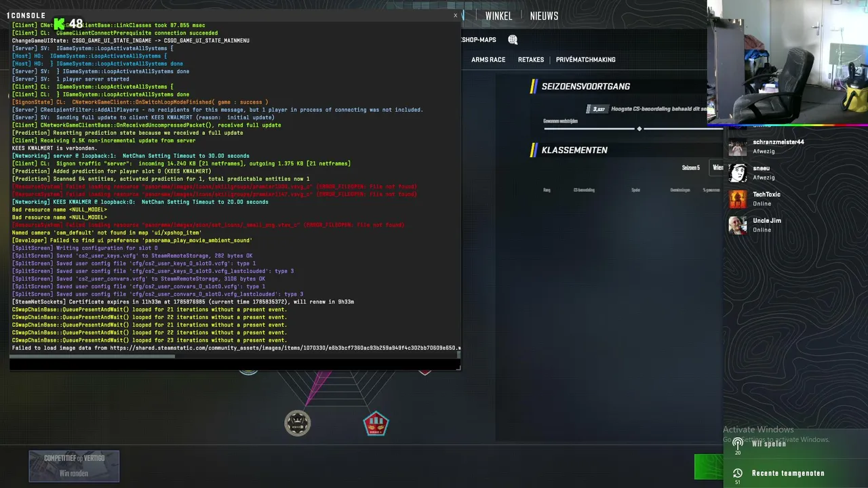This screenshot has height=488, width=868.
Task: Click the "Named camera 'cam_default'" console line
Action: 106,232
